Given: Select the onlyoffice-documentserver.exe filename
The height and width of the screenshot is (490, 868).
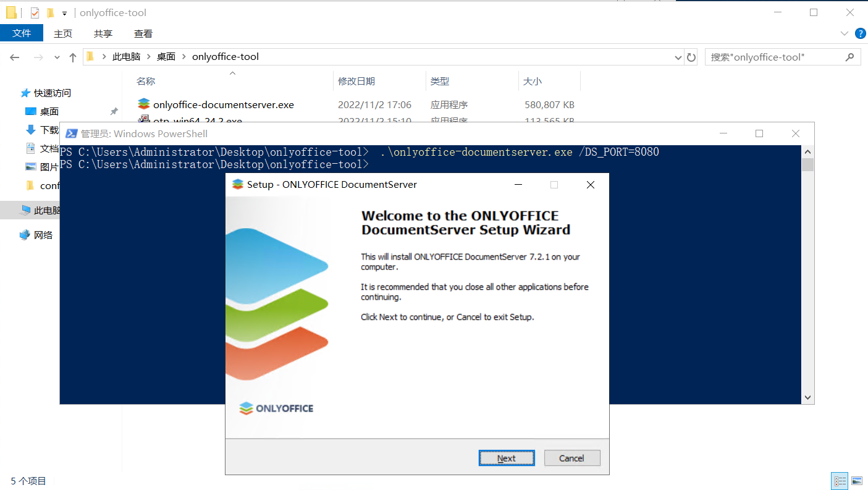Looking at the screenshot, I should (x=224, y=105).
